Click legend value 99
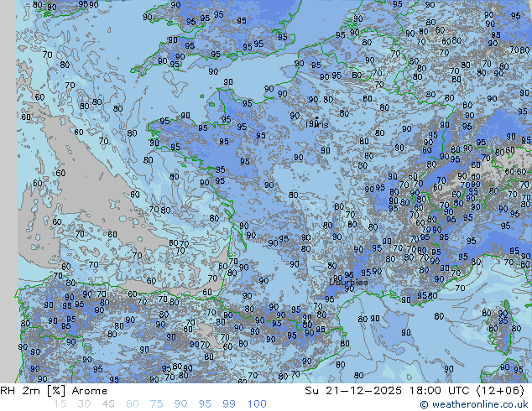The image size is (532, 411). click(229, 404)
